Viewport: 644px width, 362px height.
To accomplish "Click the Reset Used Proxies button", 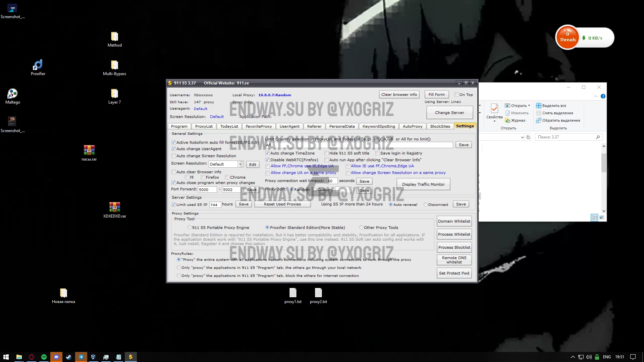I will click(x=282, y=204).
